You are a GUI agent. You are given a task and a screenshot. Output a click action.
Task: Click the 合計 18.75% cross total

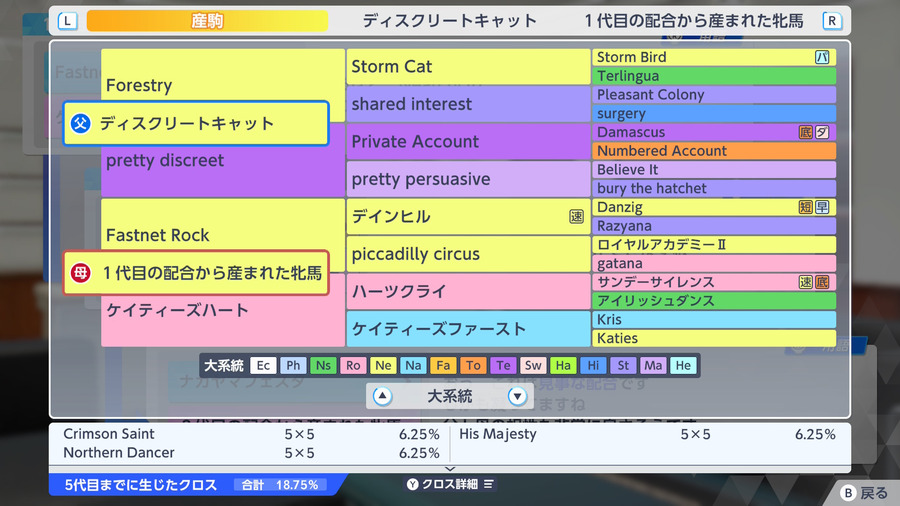click(x=280, y=485)
